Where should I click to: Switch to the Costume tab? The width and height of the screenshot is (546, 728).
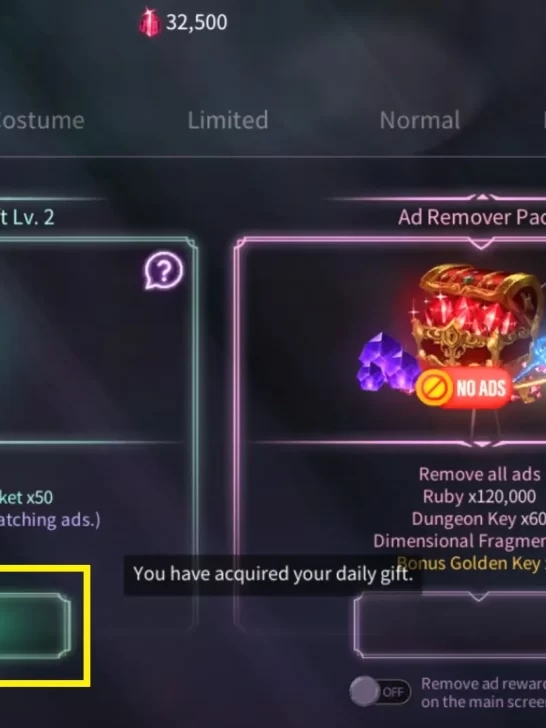42,121
